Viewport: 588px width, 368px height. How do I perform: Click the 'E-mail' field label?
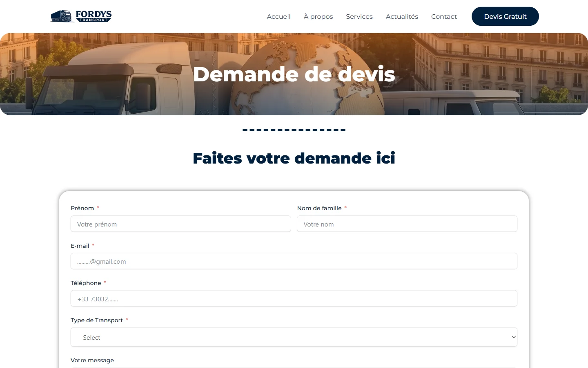(80, 246)
